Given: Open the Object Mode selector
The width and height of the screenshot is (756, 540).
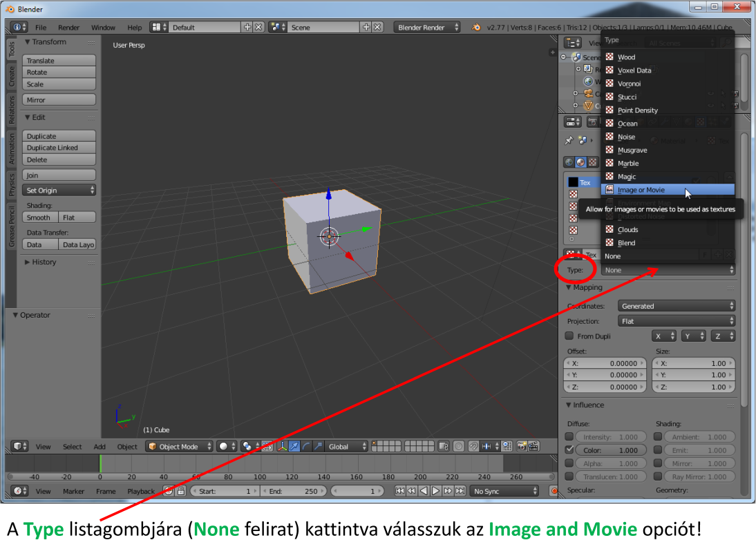Looking at the screenshot, I should 179,447.
